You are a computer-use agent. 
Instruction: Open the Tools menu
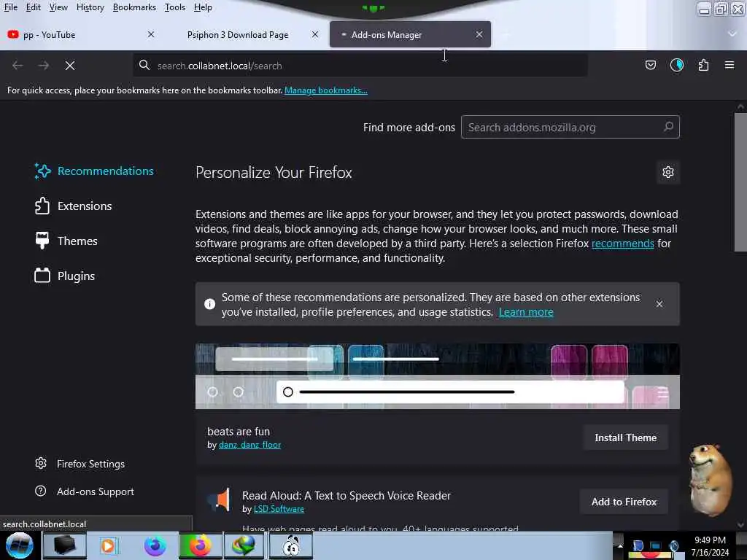[x=175, y=7]
